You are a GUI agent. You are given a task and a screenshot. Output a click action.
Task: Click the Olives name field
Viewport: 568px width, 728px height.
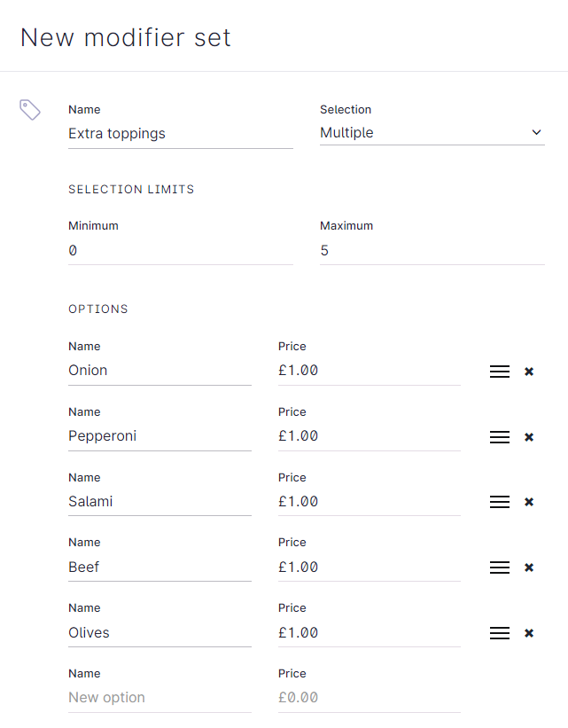160,633
